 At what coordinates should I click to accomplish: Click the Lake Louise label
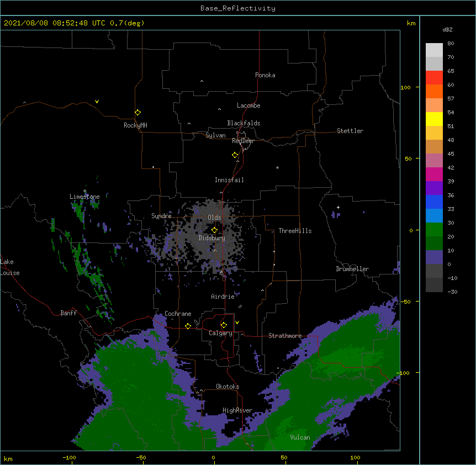(10, 267)
